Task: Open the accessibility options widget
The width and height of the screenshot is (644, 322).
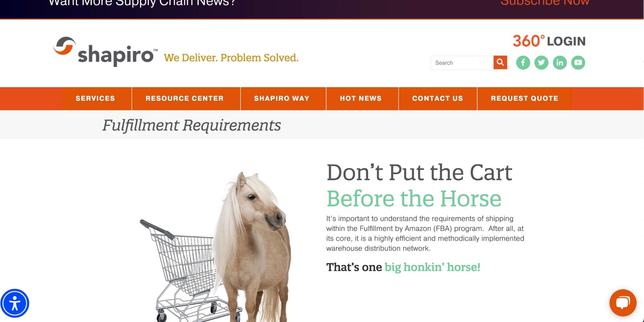Action: point(15,303)
